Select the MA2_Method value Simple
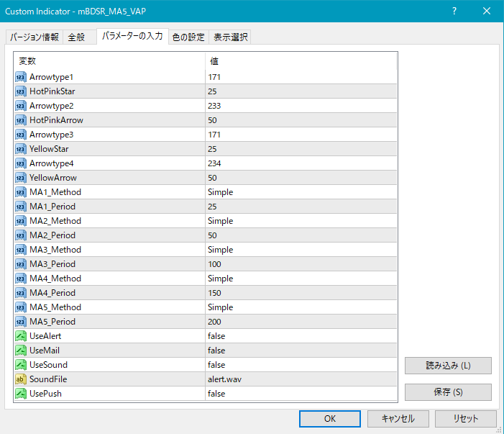Image resolution: width=504 pixels, height=434 pixels. (221, 221)
